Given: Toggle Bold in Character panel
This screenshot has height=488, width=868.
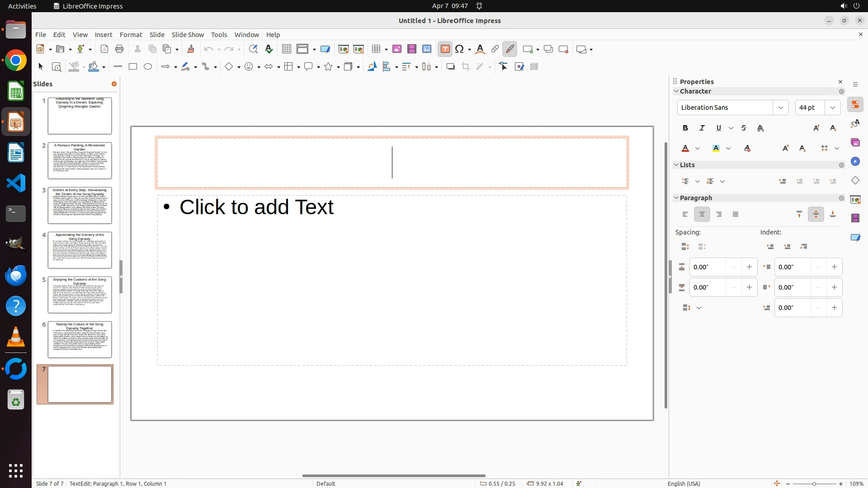Looking at the screenshot, I should tap(685, 128).
